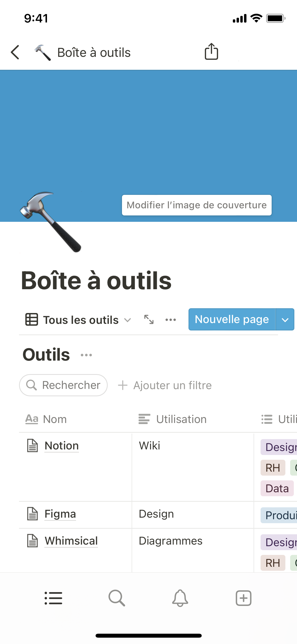Open the Notion page row
The image size is (297, 644).
pyautogui.click(x=62, y=446)
